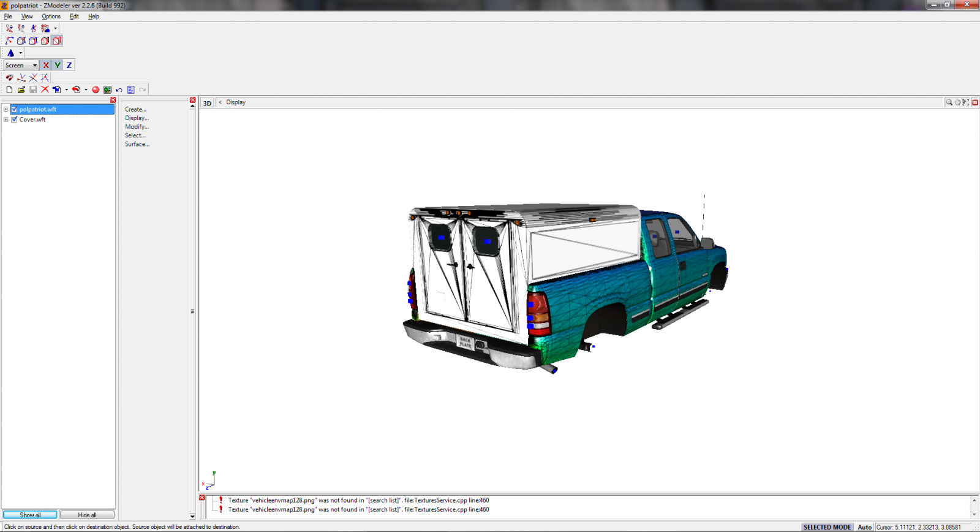The image size is (980, 532).
Task: Pick the pan hand tool in viewport
Action: click(957, 102)
